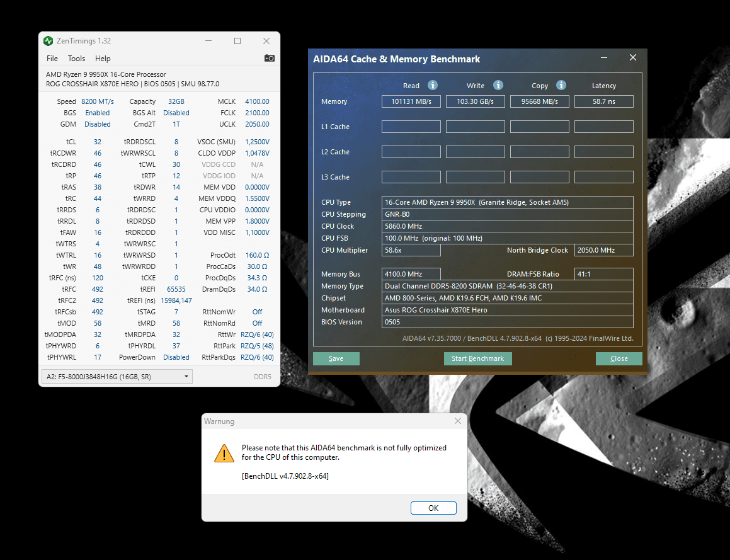
Task: Click the empty L3 Cache Latency field
Action: (604, 177)
